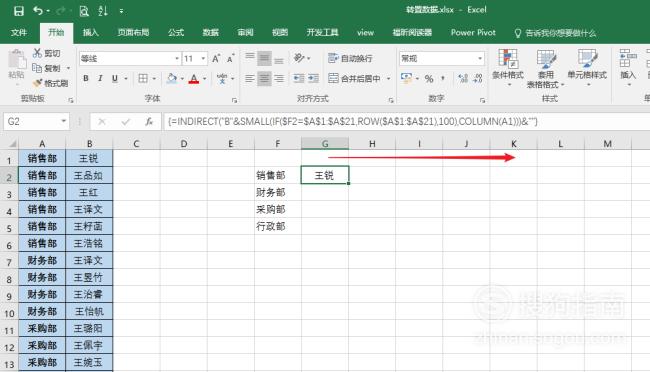Align text right
Image resolution: width=650 pixels, height=372 pixels.
[x=279, y=78]
